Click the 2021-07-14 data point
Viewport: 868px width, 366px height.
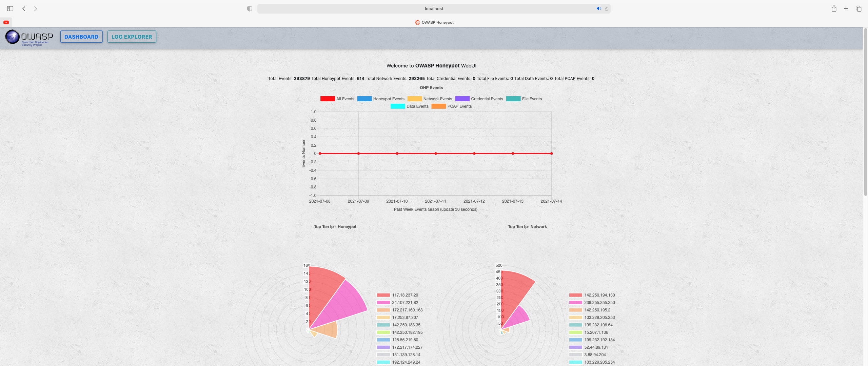point(551,154)
